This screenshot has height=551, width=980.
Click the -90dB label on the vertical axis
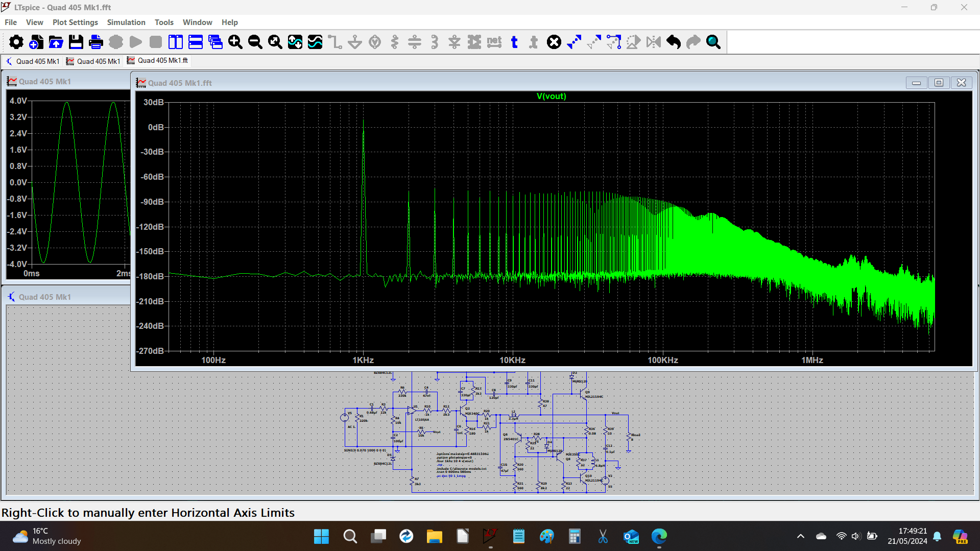pyautogui.click(x=152, y=202)
